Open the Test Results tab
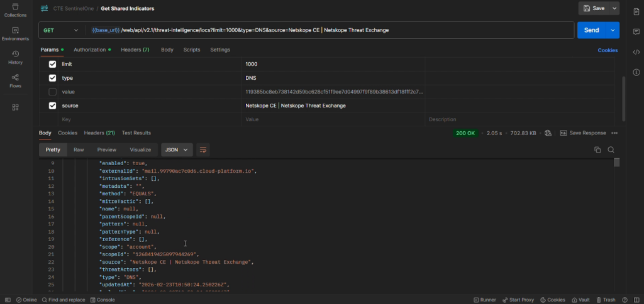The width and height of the screenshot is (644, 304). click(x=136, y=133)
